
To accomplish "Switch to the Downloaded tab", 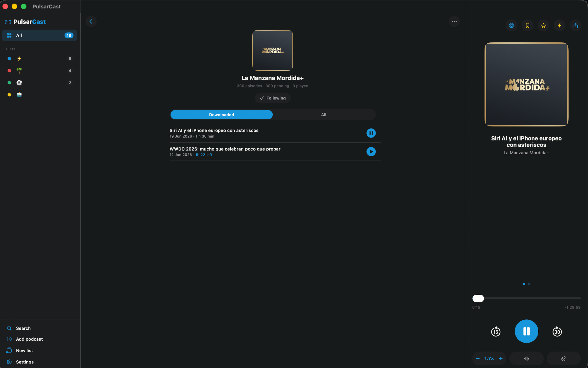I will pos(222,115).
